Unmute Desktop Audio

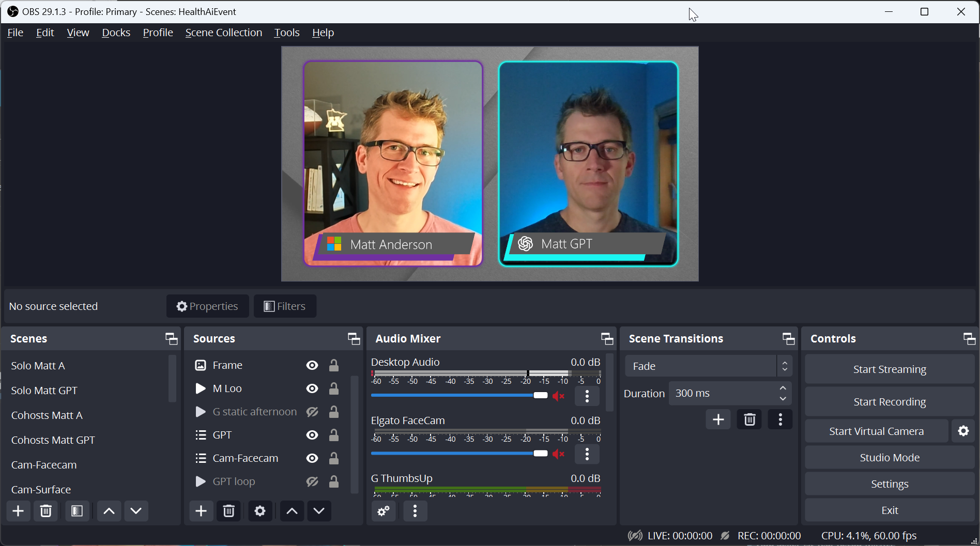[x=558, y=396]
